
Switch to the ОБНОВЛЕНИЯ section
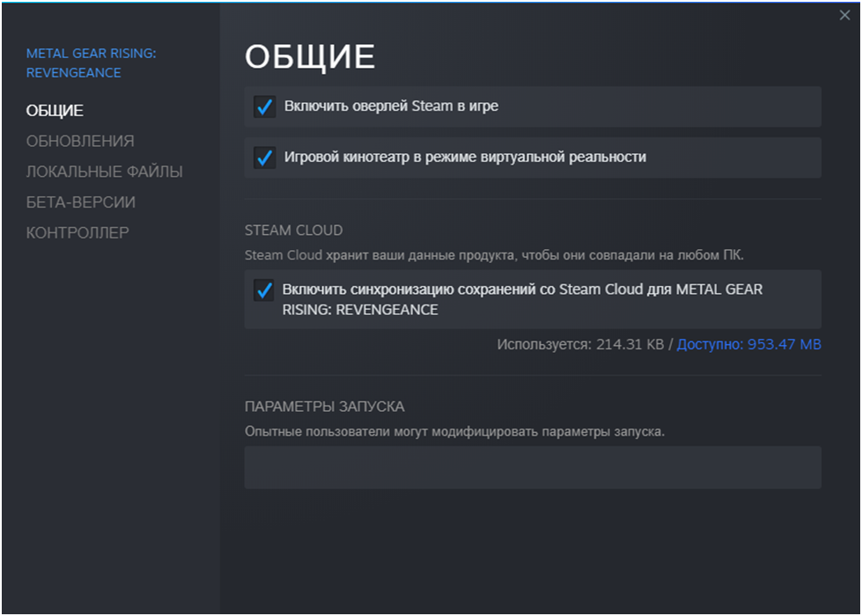click(x=80, y=141)
